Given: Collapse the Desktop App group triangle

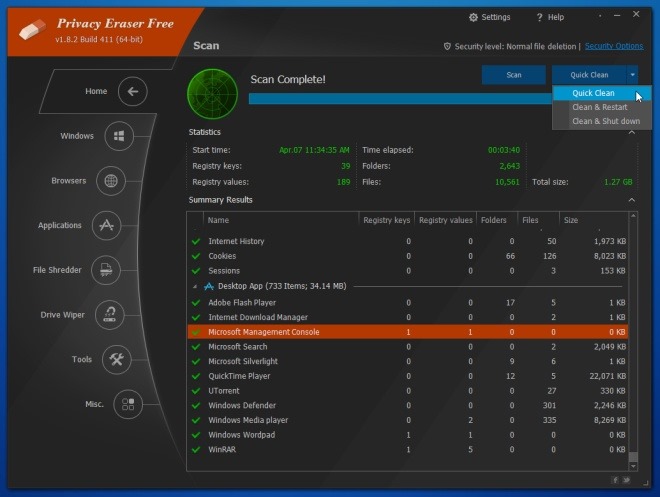Looking at the screenshot, I should [x=194, y=287].
